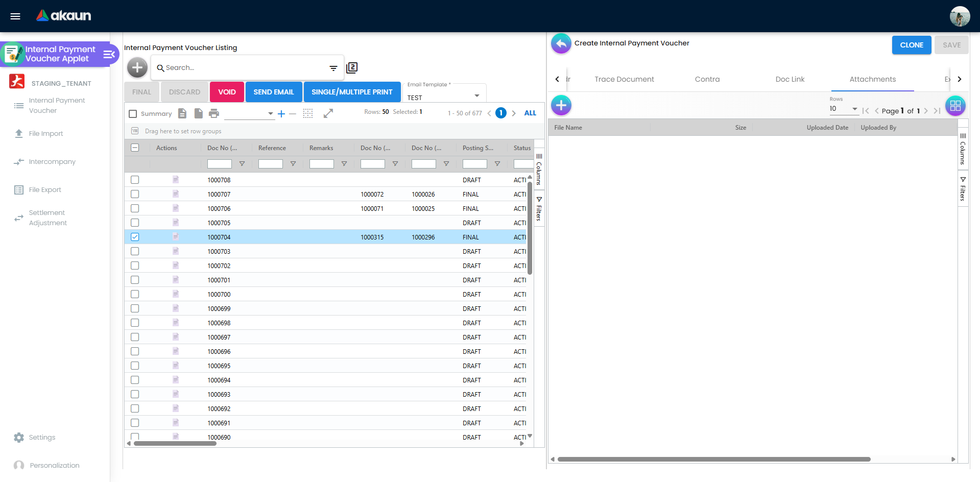Click the grid view icon in attachments

pos(955,106)
